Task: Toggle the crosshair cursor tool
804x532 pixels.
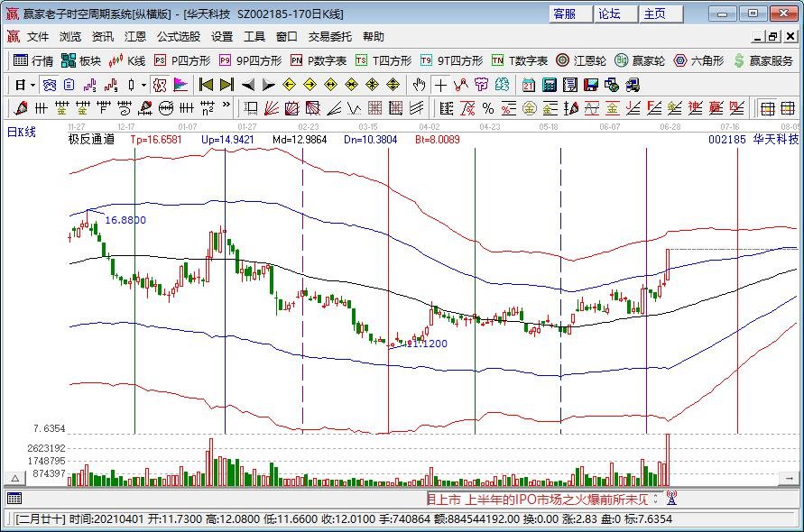Action: click(440, 85)
